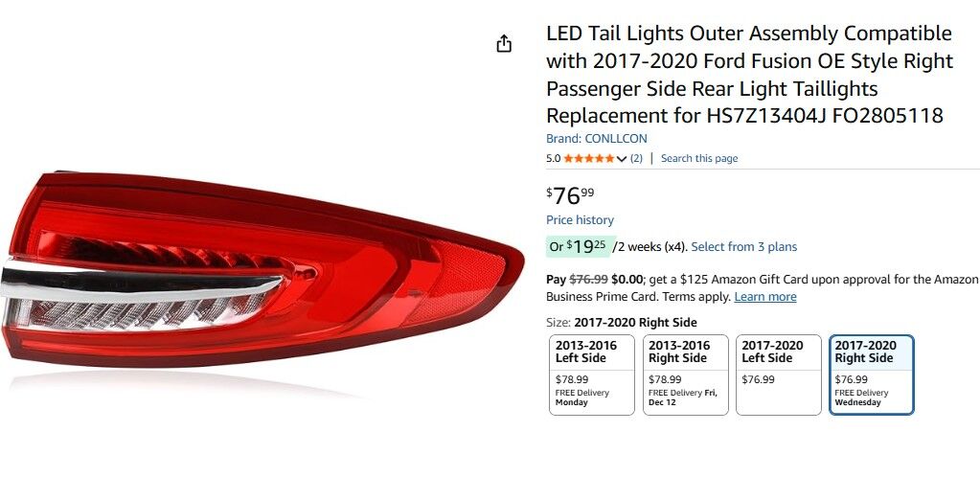Select the 2013-2016 Right Side size option
Image resolution: width=980 pixels, height=500 pixels.
[x=684, y=375]
